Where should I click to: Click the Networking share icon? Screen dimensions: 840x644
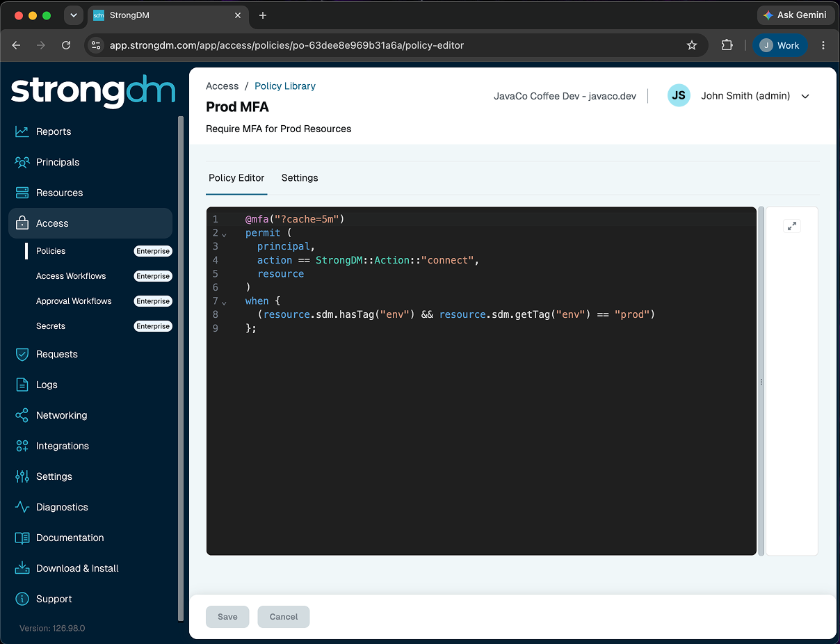(x=22, y=415)
